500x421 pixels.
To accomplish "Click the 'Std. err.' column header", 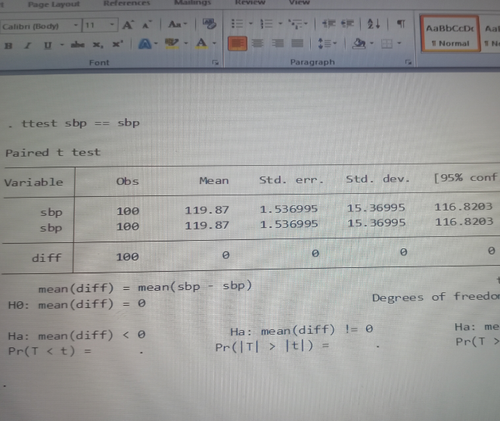I will [291, 180].
